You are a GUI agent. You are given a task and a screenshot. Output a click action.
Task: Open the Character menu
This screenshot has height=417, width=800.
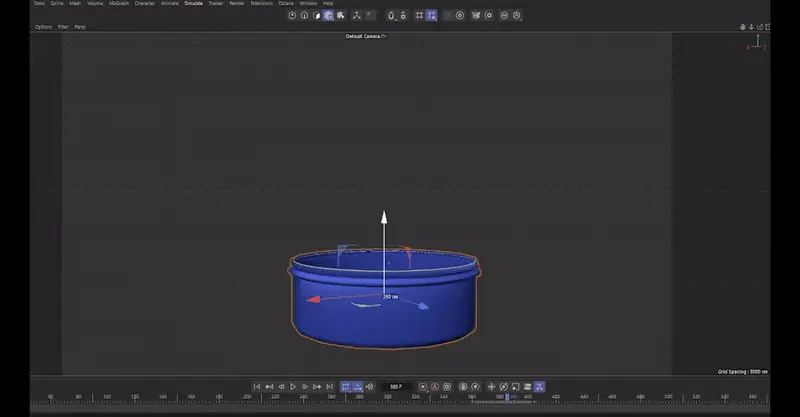144,3
